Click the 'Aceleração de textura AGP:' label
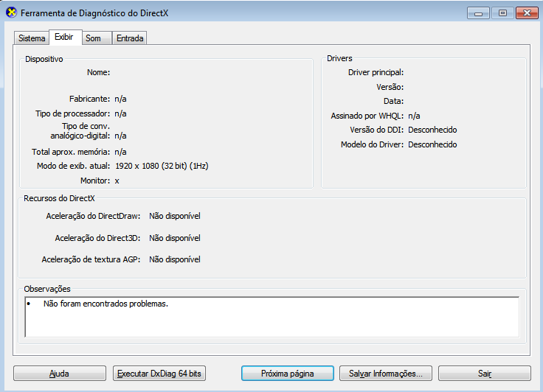The image size is (543, 392). pyautogui.click(x=91, y=259)
